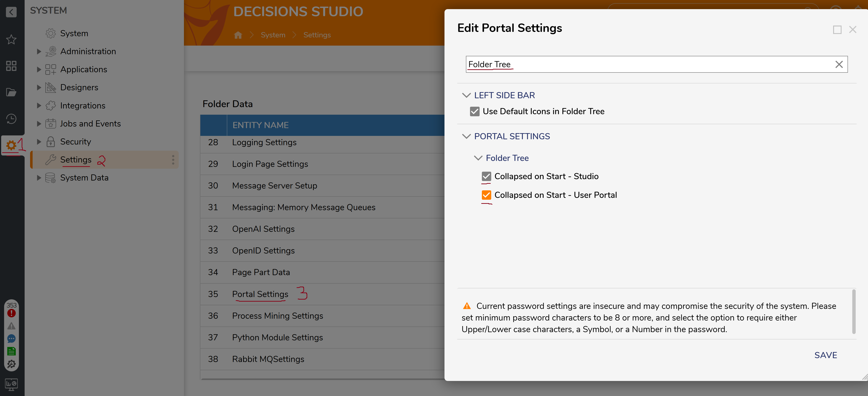868x396 pixels.
Task: Select Security in the system tree
Action: [x=75, y=142]
